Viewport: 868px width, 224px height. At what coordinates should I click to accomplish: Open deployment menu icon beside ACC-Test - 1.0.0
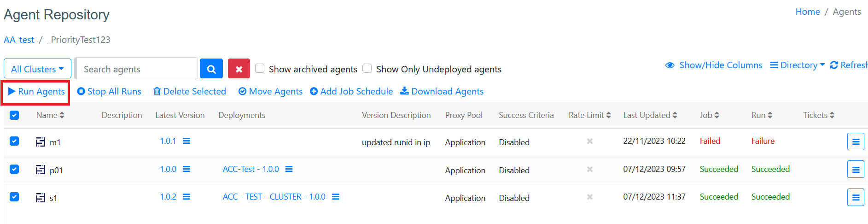click(289, 169)
